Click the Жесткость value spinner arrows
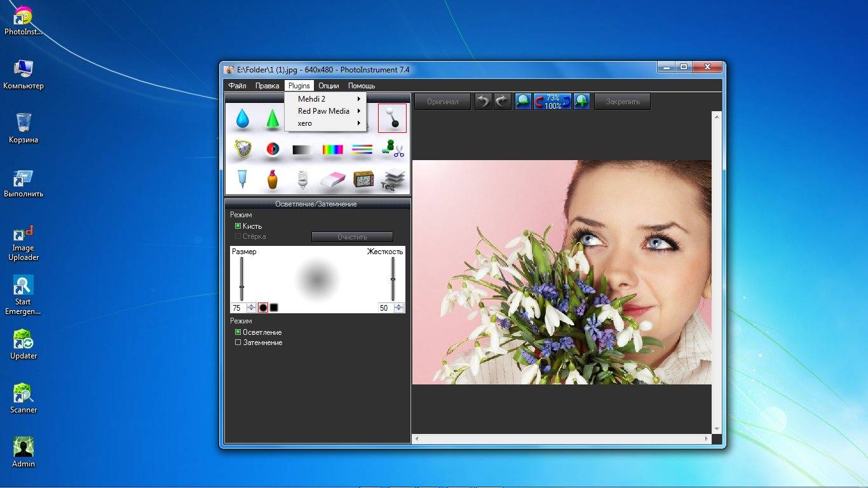868x488 pixels. (399, 308)
